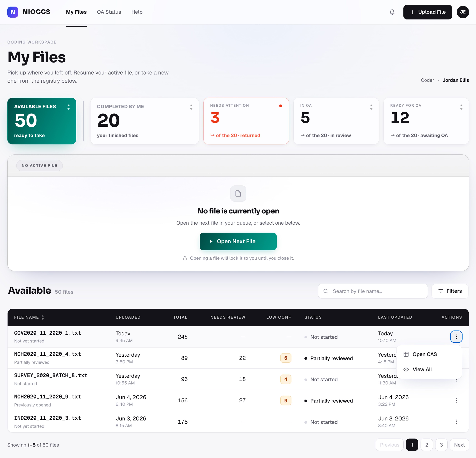Open the Help tab
The height and width of the screenshot is (458, 476).
point(137,12)
